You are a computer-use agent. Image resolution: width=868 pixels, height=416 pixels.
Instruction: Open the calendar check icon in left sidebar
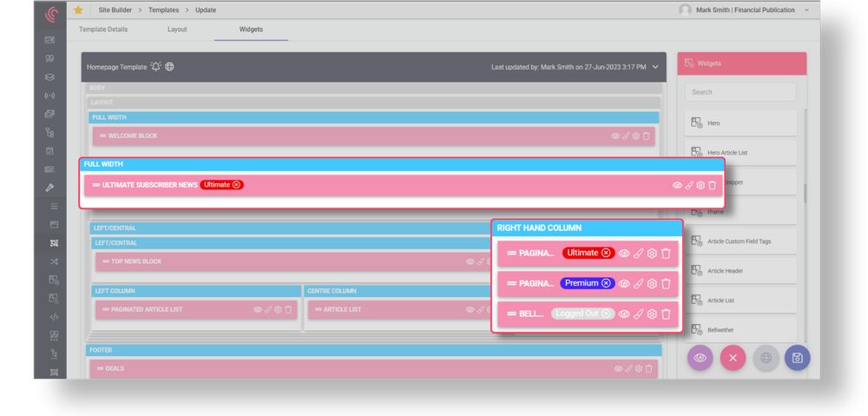coord(49,150)
